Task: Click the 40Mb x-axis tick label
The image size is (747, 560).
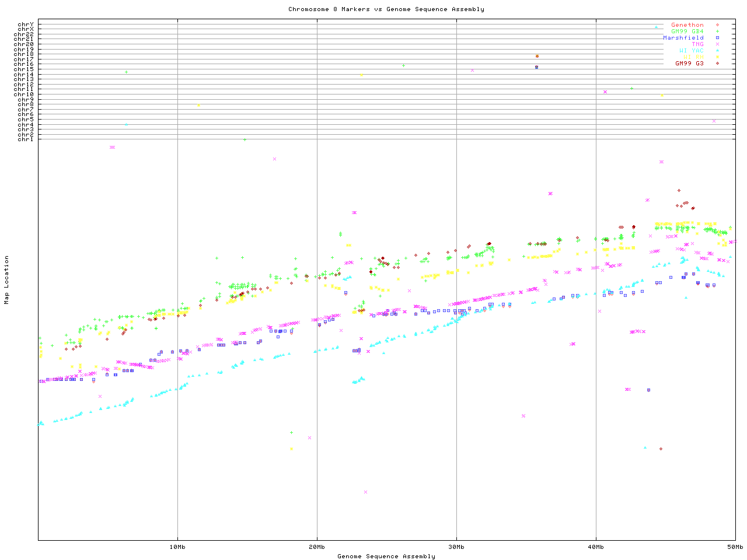Action: point(596,547)
